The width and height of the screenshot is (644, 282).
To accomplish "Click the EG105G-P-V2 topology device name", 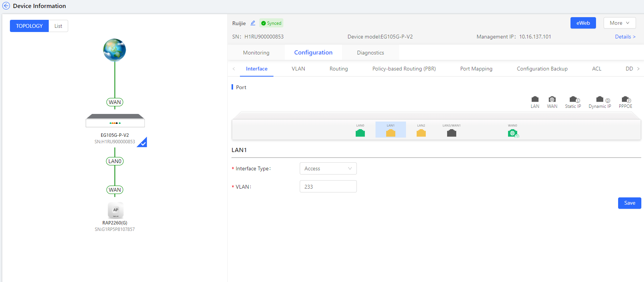I will [x=115, y=135].
